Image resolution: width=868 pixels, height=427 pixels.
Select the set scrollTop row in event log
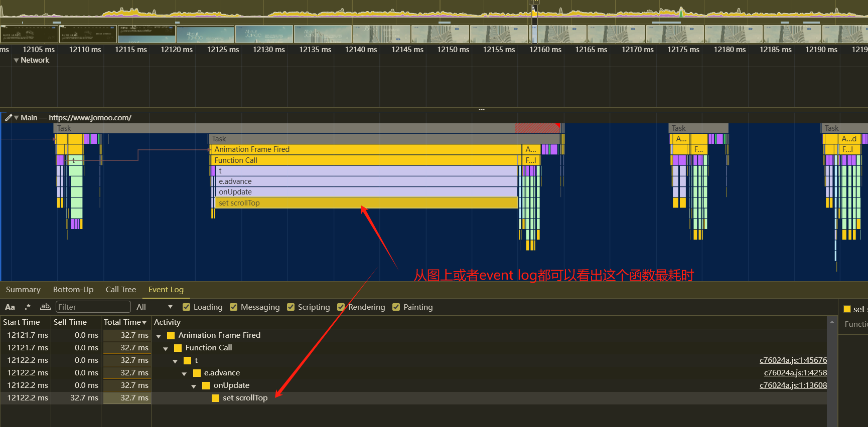pos(413,398)
